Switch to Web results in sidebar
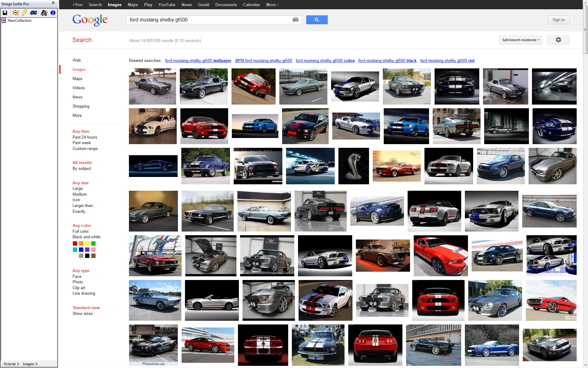Screen dimensions: 588x368 tap(77, 60)
